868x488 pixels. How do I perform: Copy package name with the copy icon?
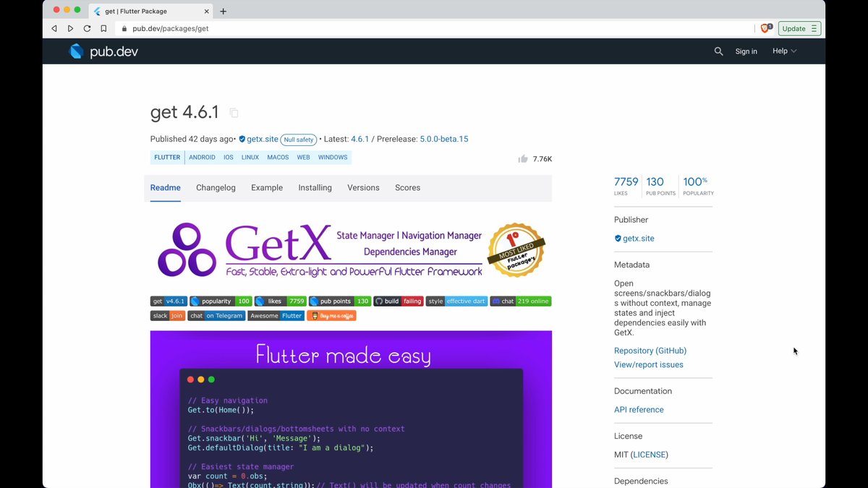click(x=234, y=113)
